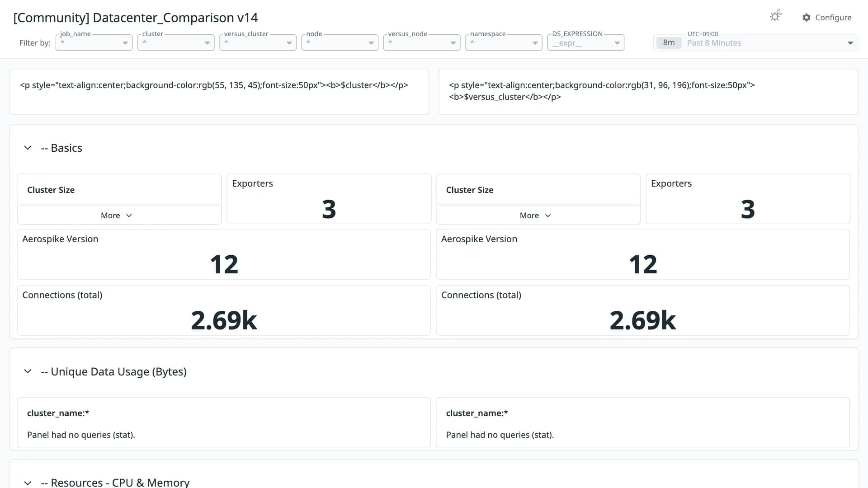Click the left Connections (total) value 2.69k
The width and height of the screenshot is (868, 488).
[x=224, y=320]
